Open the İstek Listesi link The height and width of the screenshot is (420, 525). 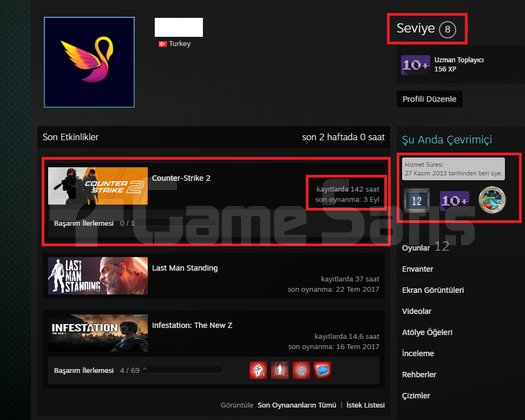[x=366, y=405]
